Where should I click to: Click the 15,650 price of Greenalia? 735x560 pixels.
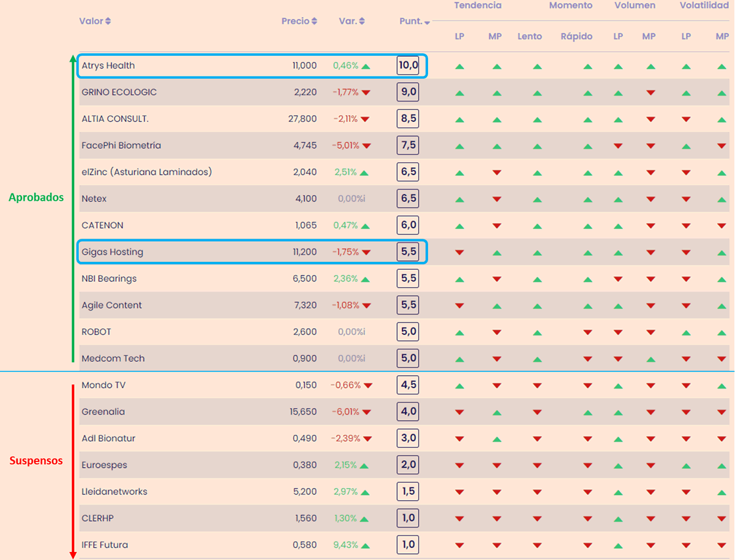point(303,412)
